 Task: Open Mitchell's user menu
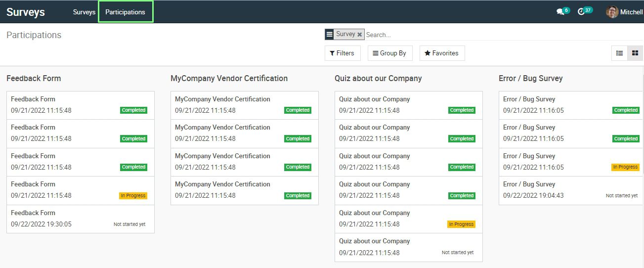(x=624, y=12)
